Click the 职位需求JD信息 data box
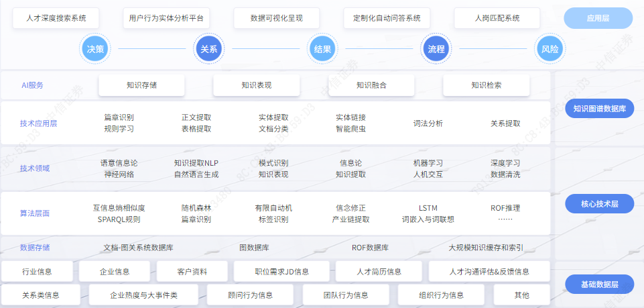 click(281, 272)
